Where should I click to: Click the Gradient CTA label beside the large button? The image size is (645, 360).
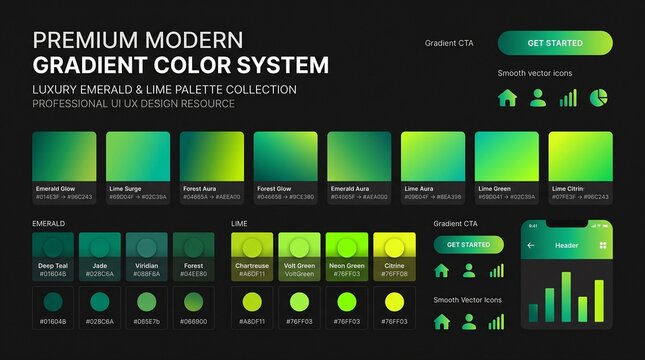pyautogui.click(x=449, y=43)
